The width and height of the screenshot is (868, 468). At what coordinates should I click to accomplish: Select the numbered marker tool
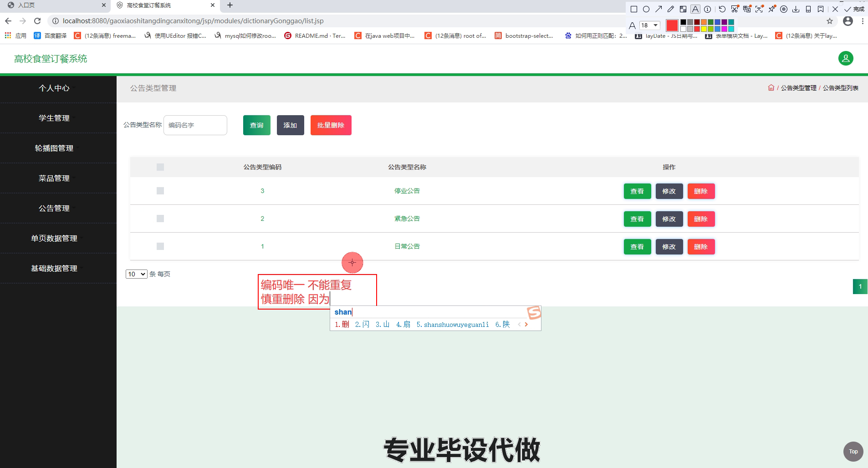coord(708,9)
